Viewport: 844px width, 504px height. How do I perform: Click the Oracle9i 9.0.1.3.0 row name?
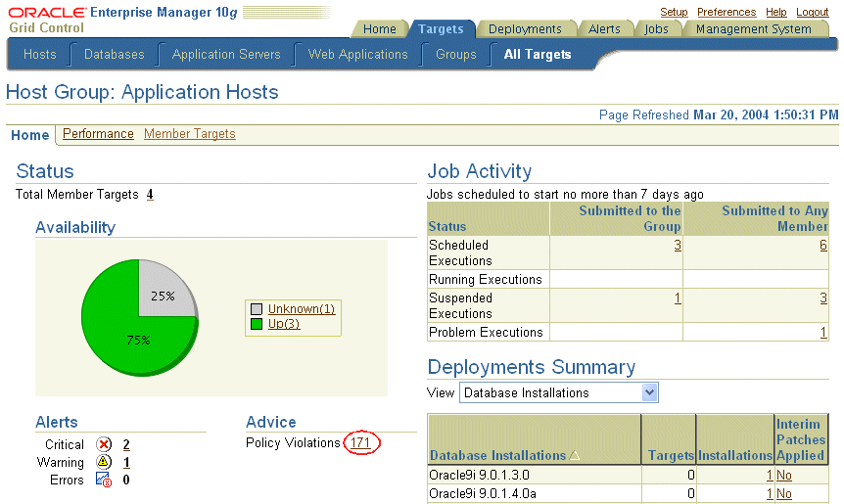tap(479, 475)
